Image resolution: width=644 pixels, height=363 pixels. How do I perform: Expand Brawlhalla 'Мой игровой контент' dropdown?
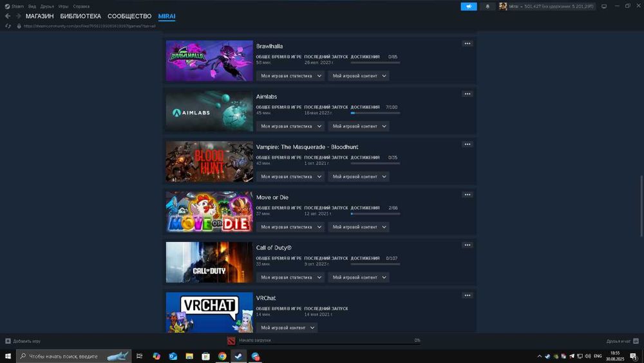click(359, 76)
